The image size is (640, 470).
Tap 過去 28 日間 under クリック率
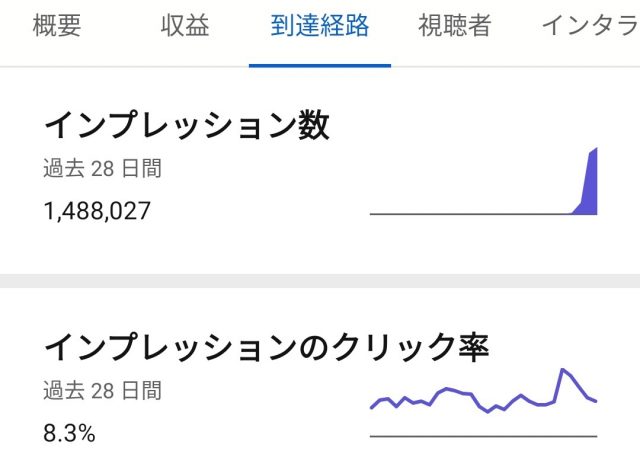(102, 390)
